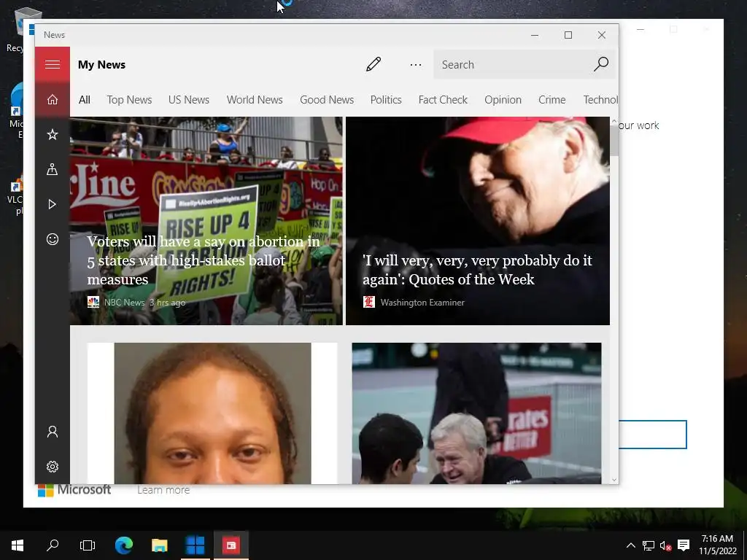Click the search magnifier button
Viewport: 747px width, 560px height.
(x=601, y=64)
